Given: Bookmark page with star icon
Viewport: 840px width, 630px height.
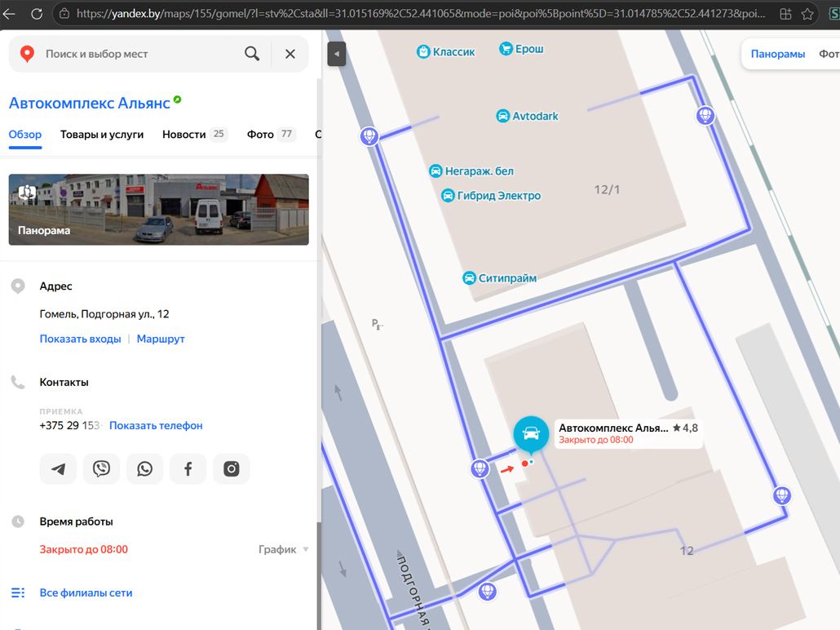Looking at the screenshot, I should coord(807,14).
